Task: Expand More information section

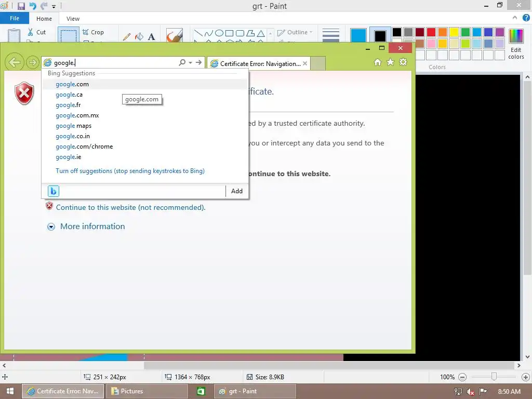Action: [86, 227]
